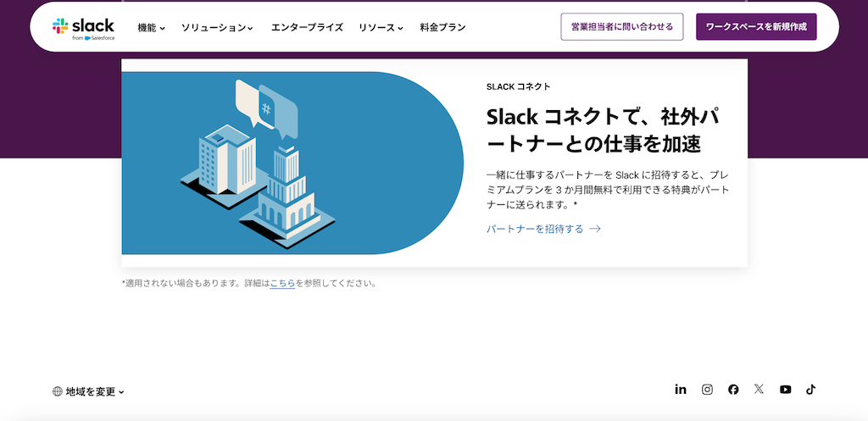Screen dimensions: 868x421
Task: Click the globe icon beside 地域を変更
Action: 57,391
